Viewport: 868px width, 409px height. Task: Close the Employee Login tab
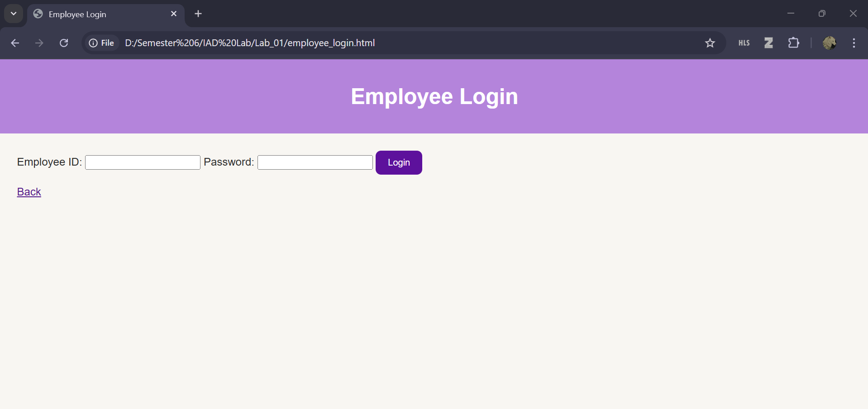click(174, 14)
